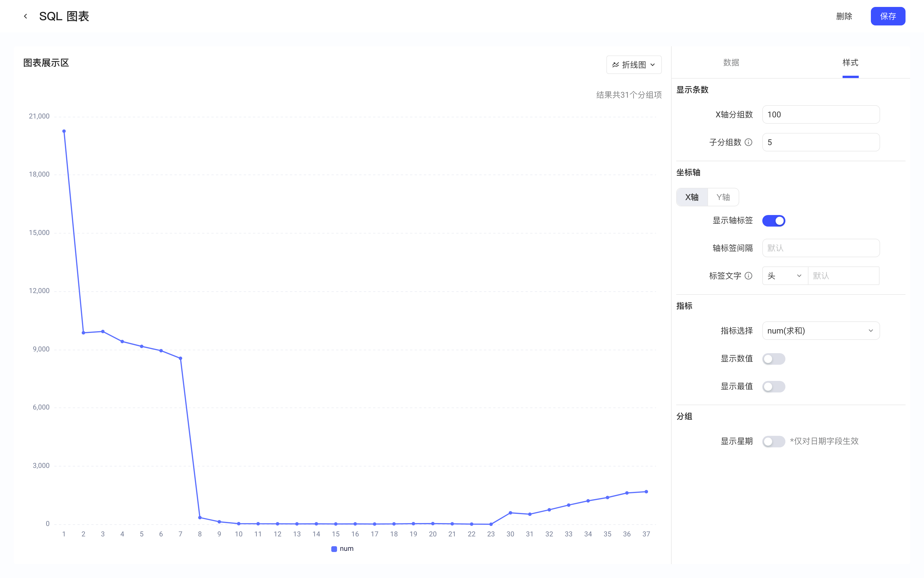Select the Y轴 axis segment
This screenshot has width=924, height=578.
click(x=723, y=197)
